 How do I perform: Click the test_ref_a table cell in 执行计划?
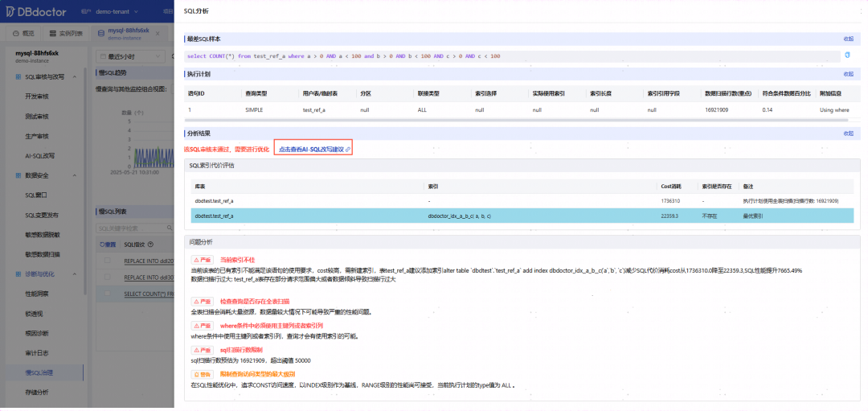(314, 109)
